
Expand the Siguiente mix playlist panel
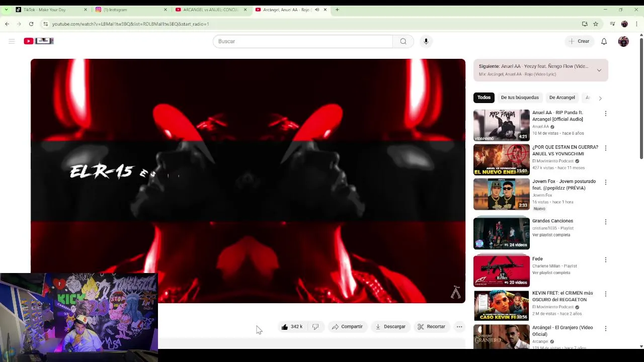click(x=599, y=70)
